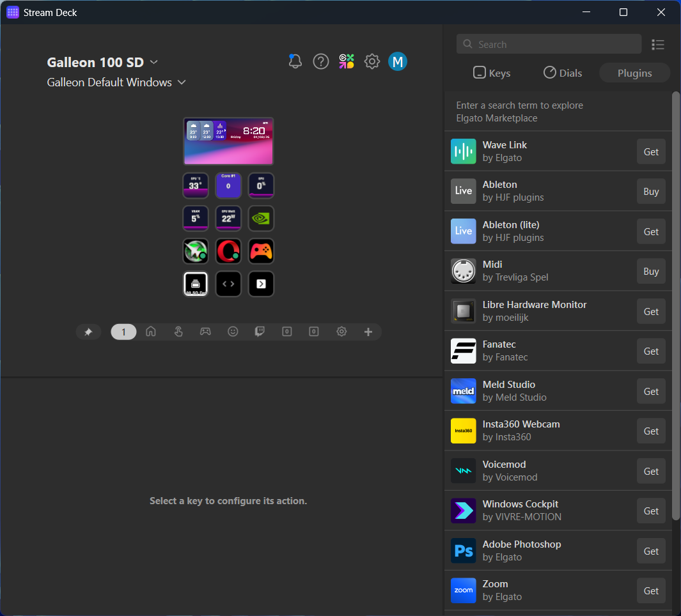Select the NVIDIA logo key
This screenshot has width=681, height=616.
click(x=261, y=218)
